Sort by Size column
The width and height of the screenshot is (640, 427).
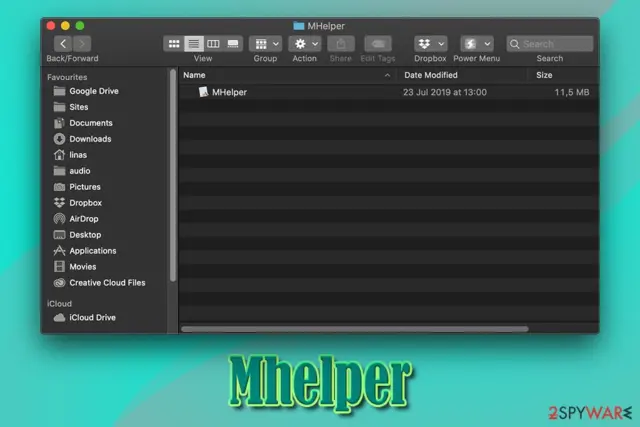point(544,75)
